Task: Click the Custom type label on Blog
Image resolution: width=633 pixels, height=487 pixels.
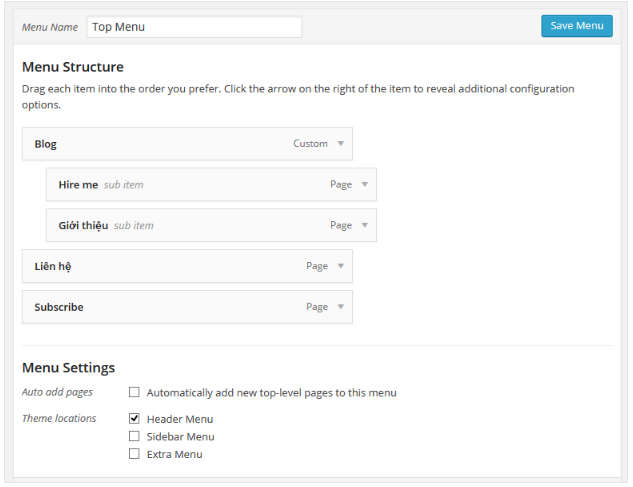Action: (x=310, y=144)
